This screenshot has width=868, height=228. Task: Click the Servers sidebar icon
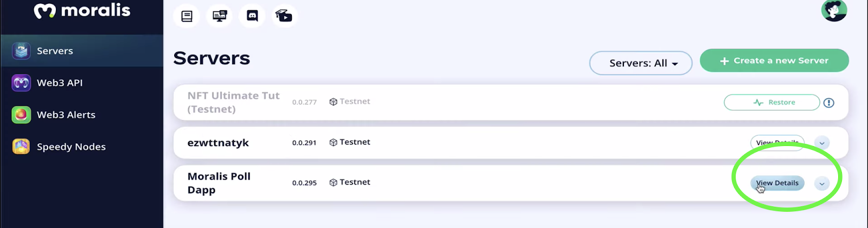coord(21,51)
